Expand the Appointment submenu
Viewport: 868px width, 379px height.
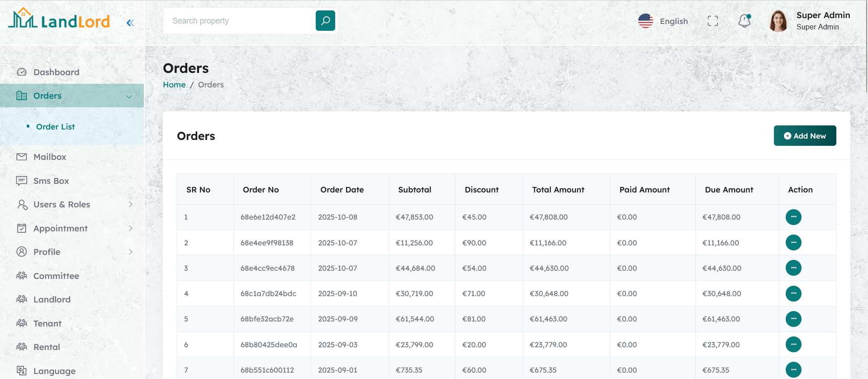[130, 228]
